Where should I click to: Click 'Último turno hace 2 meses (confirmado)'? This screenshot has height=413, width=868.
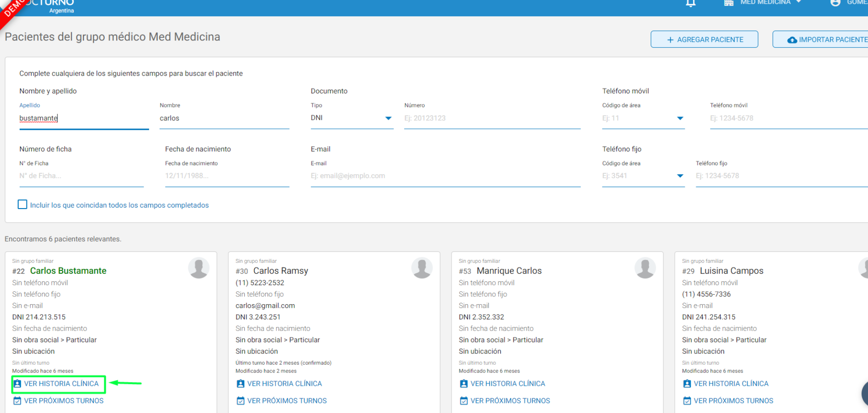tap(283, 363)
